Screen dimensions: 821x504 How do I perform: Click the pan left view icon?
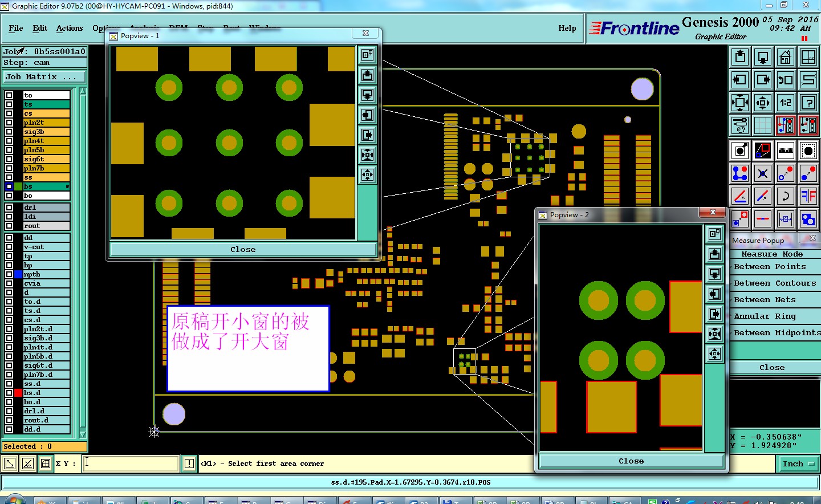740,80
